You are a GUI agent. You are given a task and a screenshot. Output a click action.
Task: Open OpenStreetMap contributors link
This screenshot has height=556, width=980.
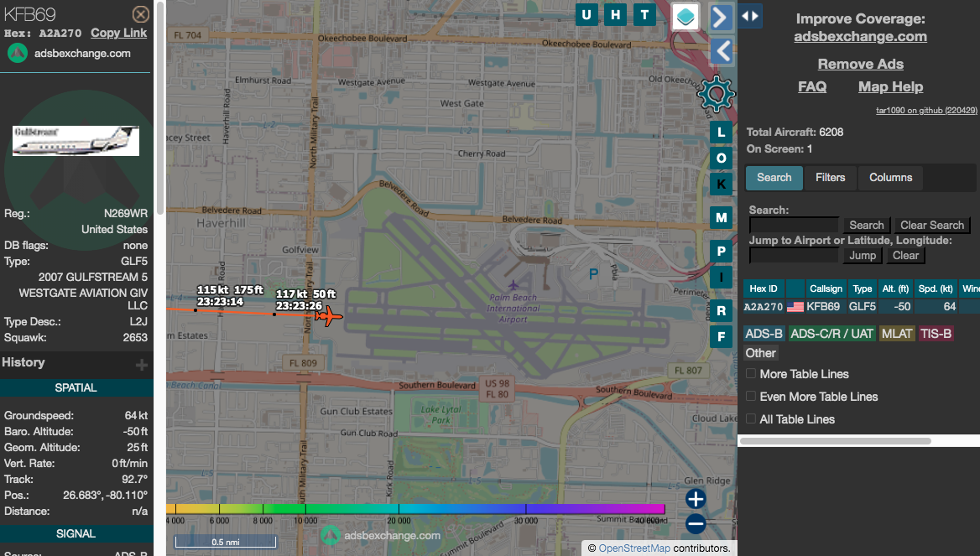pyautogui.click(x=633, y=548)
